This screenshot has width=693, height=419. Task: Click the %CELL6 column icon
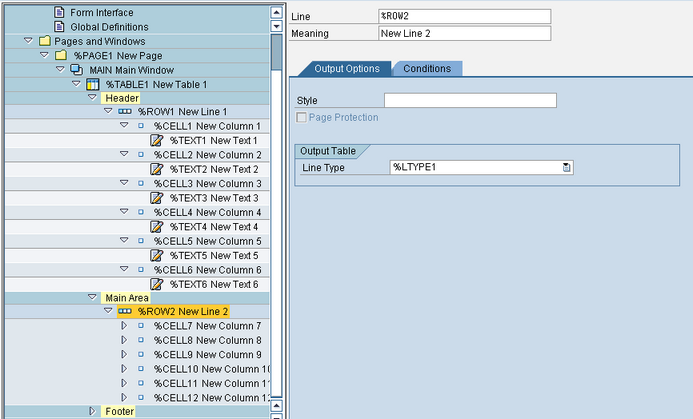point(141,269)
